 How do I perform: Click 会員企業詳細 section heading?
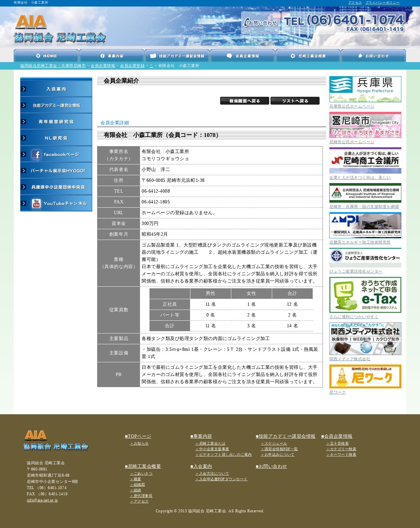(x=114, y=123)
